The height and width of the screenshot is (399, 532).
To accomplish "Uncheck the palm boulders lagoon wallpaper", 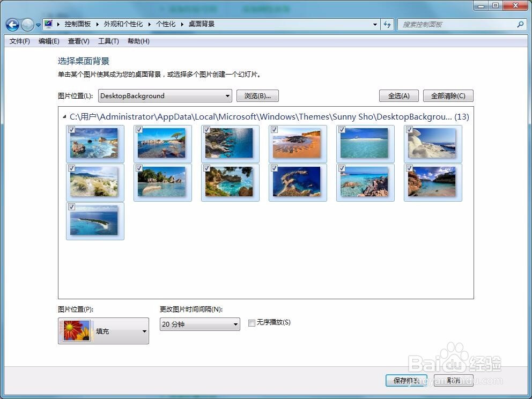I will coord(139,168).
